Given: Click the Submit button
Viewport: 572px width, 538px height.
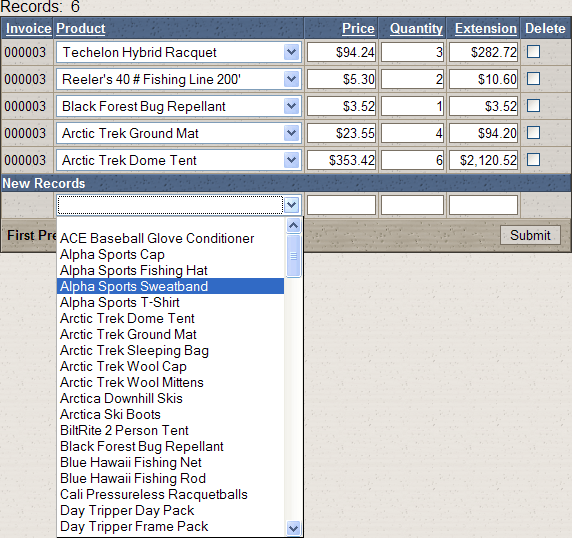Looking at the screenshot, I should [x=530, y=235].
